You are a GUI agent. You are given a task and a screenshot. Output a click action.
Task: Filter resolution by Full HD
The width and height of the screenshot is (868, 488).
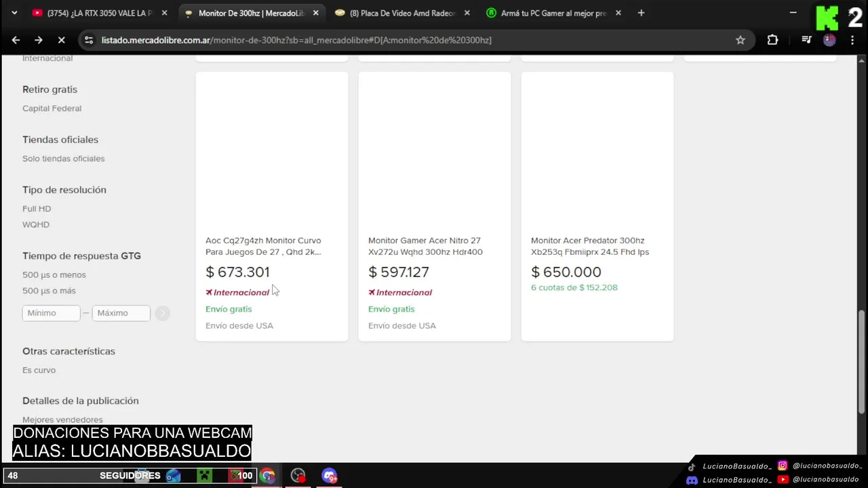[37, 209]
